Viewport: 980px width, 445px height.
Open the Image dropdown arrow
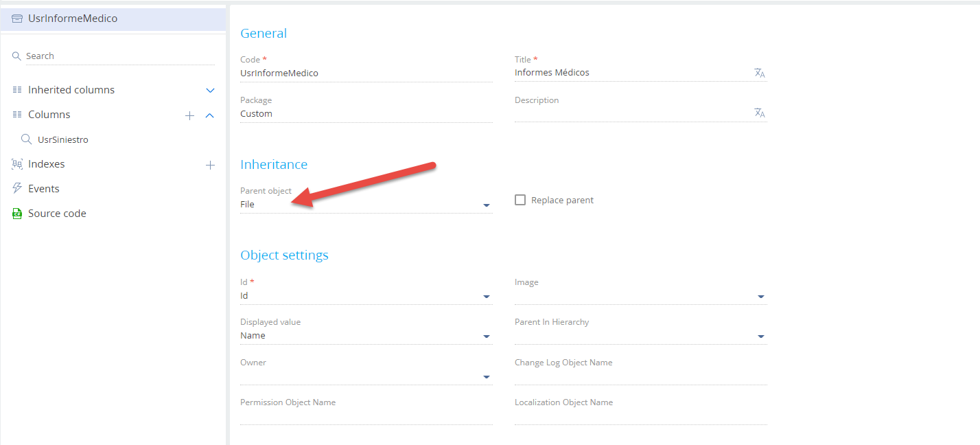tap(760, 297)
